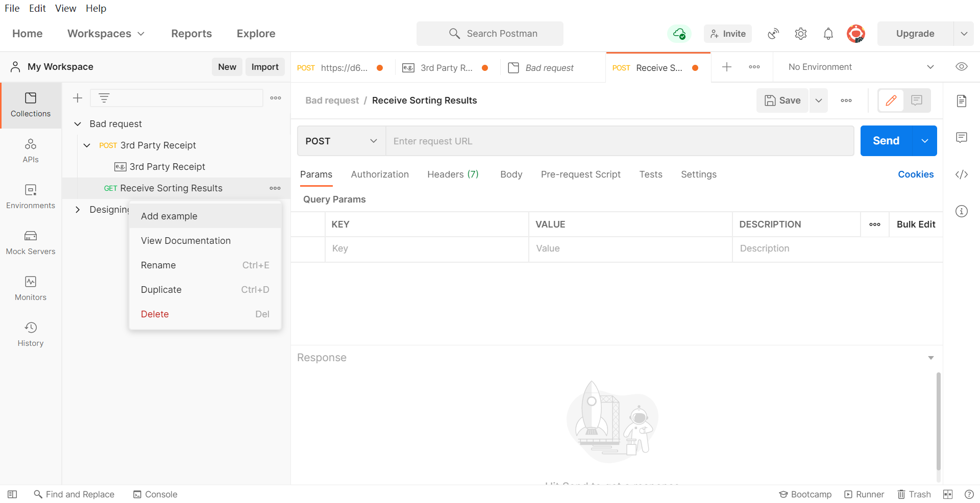
Task: Switch to edit mode pencil icon
Action: pyautogui.click(x=891, y=100)
